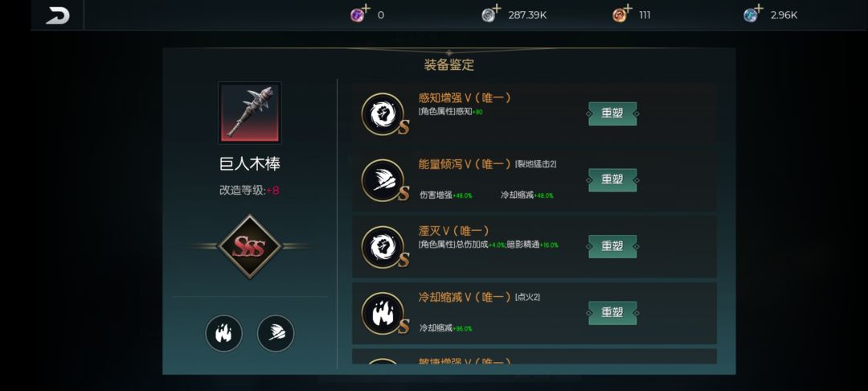The image size is (868, 391).
Task: Go back using the return arrow icon
Action: [58, 15]
